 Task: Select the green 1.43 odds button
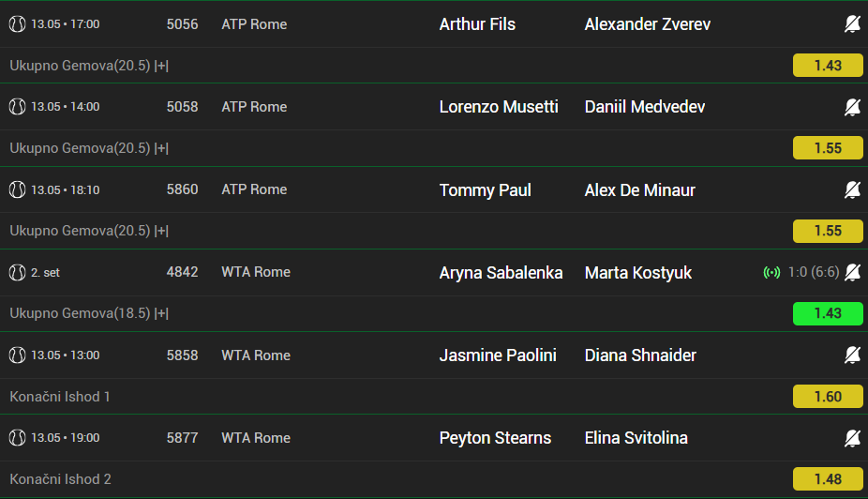click(828, 313)
